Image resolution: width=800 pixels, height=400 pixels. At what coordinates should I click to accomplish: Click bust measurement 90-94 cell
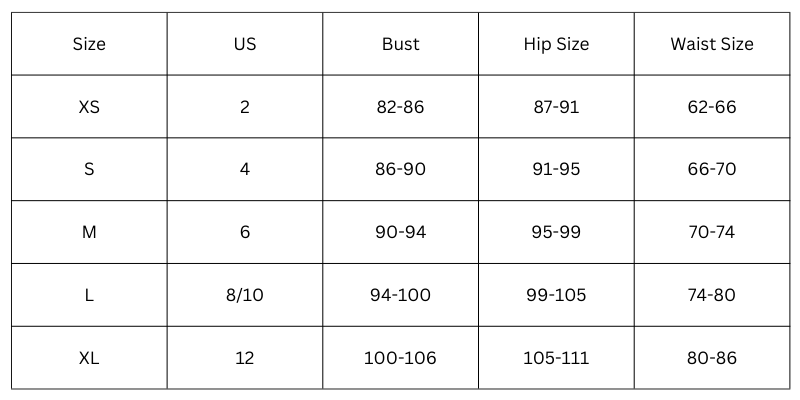click(400, 232)
